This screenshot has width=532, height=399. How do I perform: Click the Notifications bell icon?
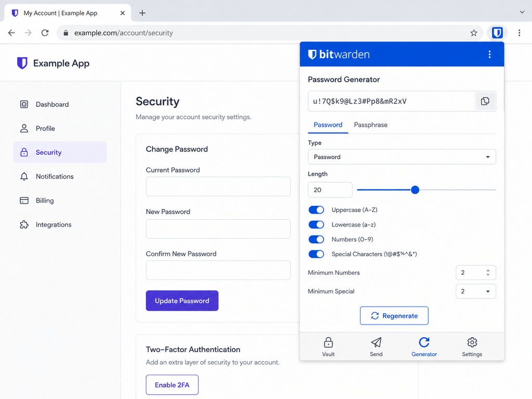click(24, 177)
